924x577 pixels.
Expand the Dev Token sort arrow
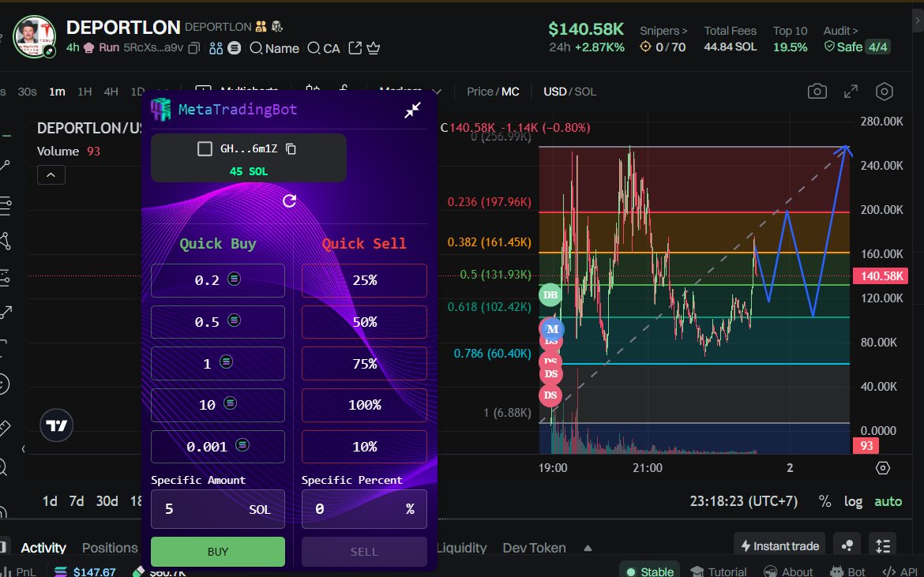tap(588, 548)
